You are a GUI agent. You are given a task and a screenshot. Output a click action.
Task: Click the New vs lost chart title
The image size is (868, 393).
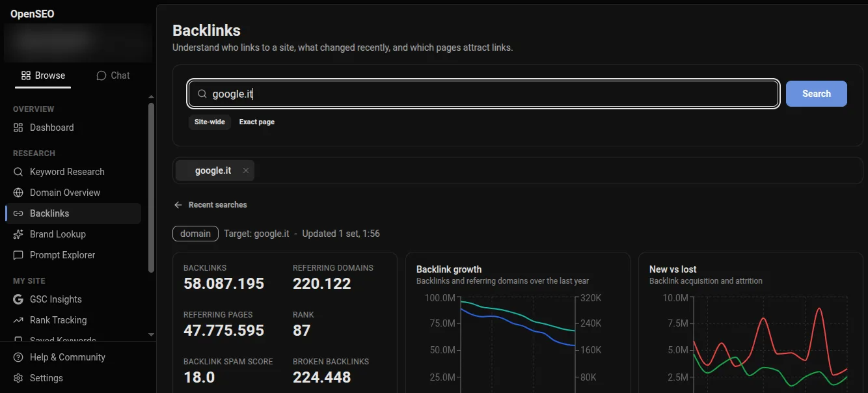[673, 269]
